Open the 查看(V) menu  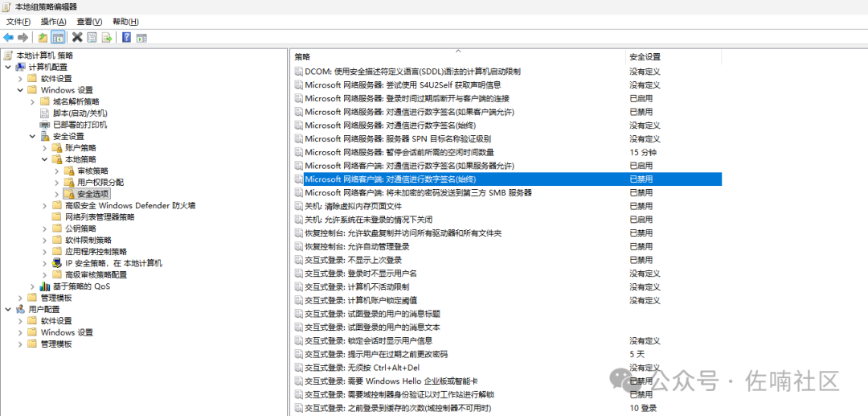click(x=89, y=22)
